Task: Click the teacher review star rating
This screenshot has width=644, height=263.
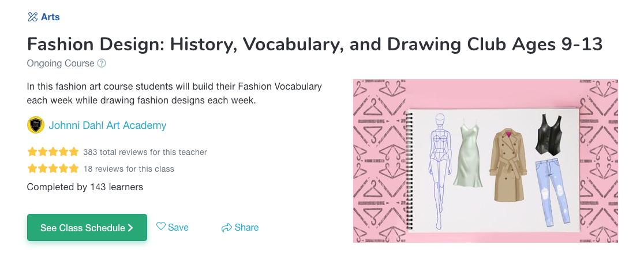Action: (x=53, y=152)
